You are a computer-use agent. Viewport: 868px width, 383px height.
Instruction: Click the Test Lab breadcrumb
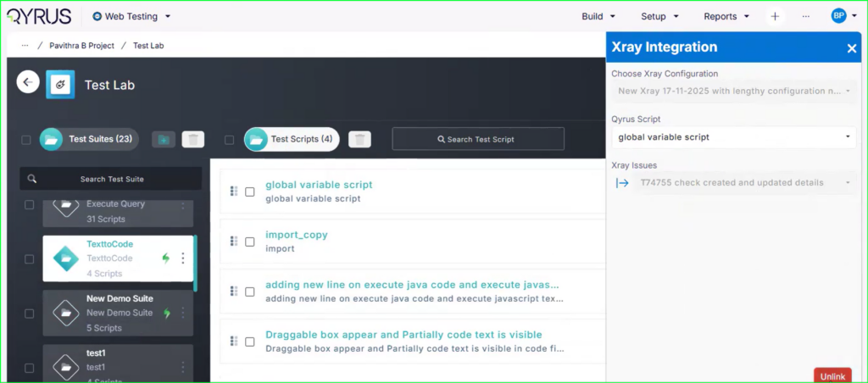pos(148,46)
